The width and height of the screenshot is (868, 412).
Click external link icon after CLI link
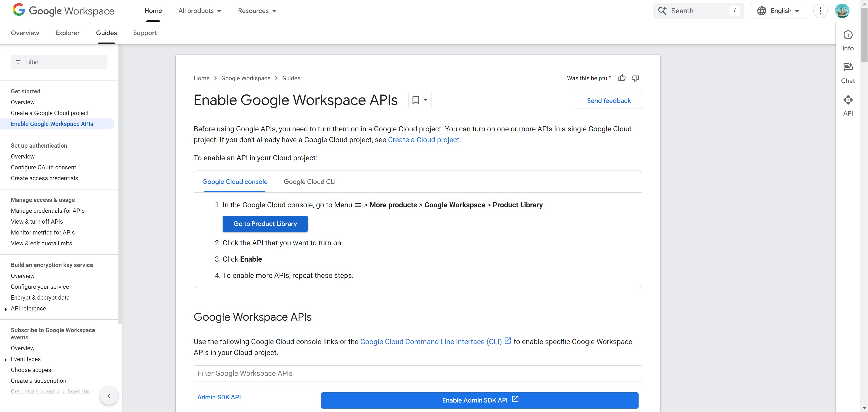click(x=507, y=341)
